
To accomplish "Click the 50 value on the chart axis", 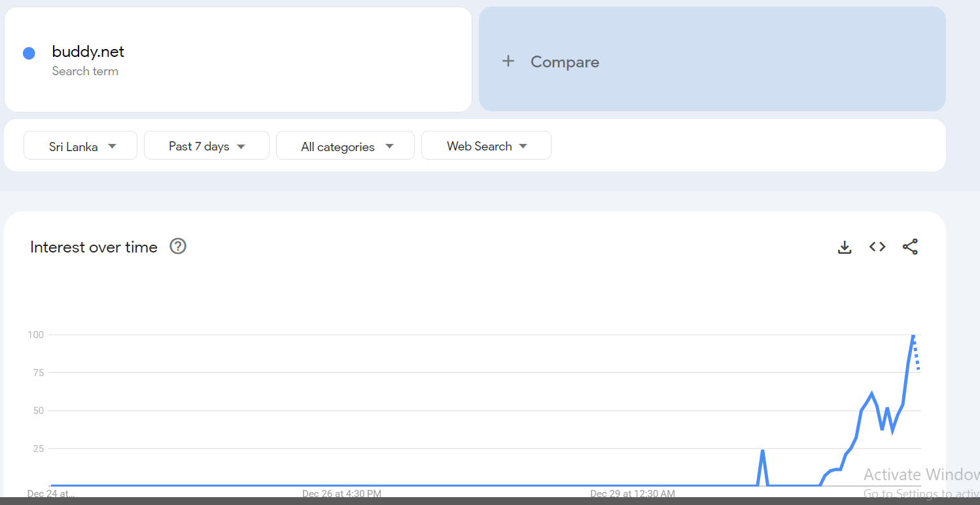I will click(x=38, y=411).
